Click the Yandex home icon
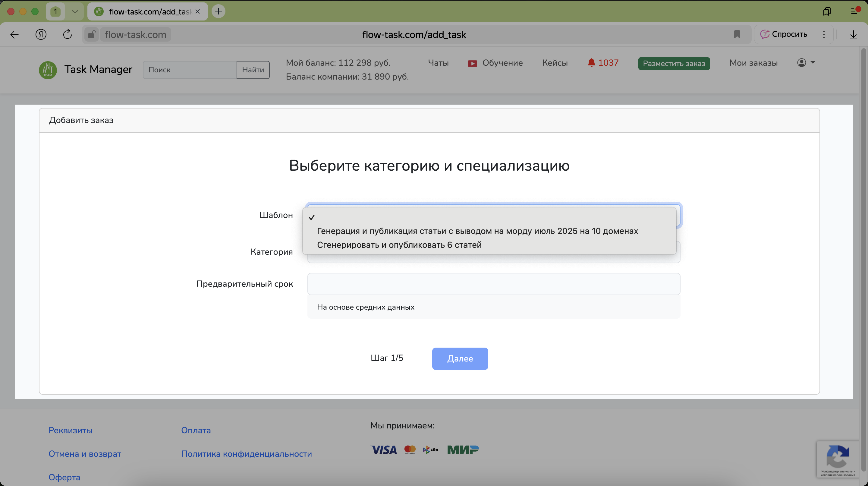The height and width of the screenshot is (486, 868). point(41,34)
